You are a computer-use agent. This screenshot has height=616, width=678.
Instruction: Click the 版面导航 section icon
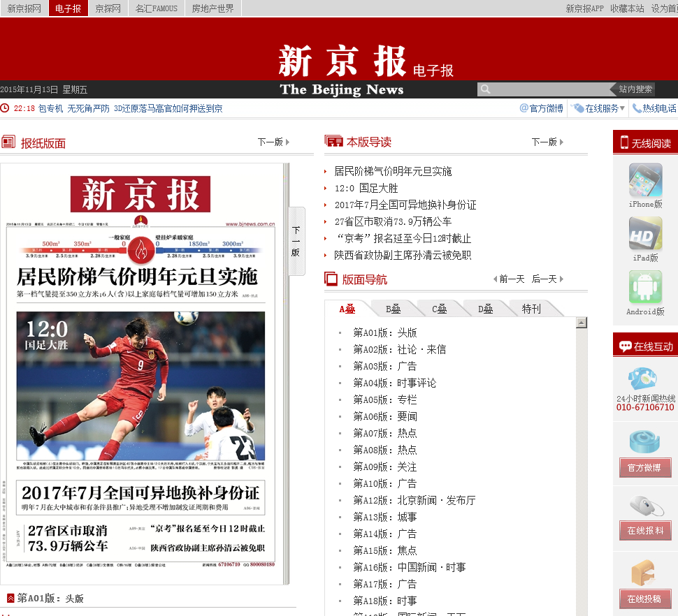click(x=331, y=279)
